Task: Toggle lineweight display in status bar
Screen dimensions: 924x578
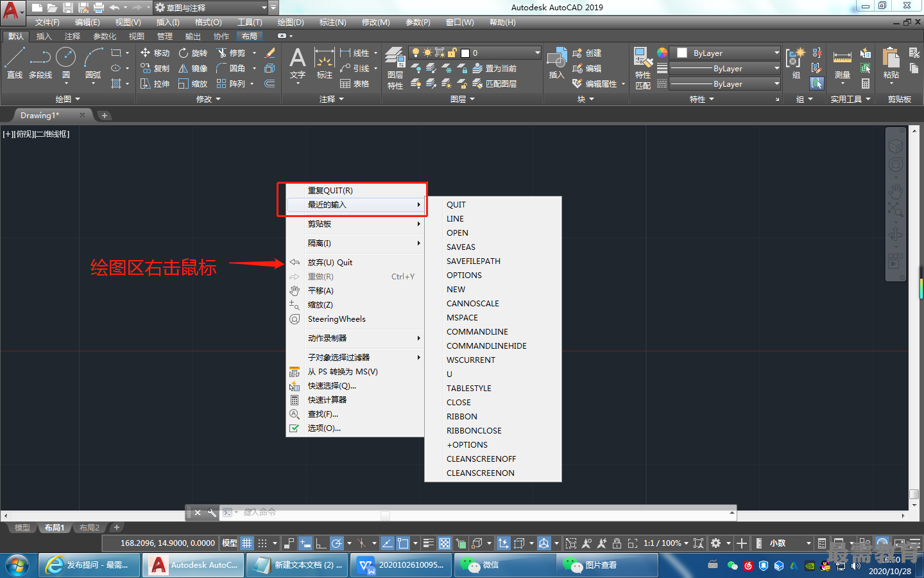Action: pos(429,543)
